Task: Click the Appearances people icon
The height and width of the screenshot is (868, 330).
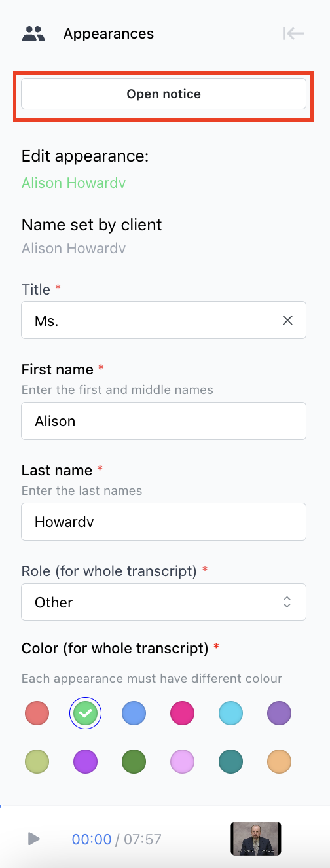Action: click(33, 33)
